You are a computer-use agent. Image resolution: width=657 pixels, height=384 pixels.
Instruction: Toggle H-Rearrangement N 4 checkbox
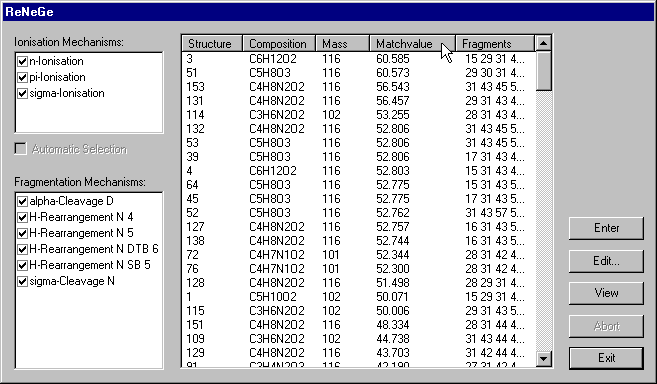click(x=23, y=218)
